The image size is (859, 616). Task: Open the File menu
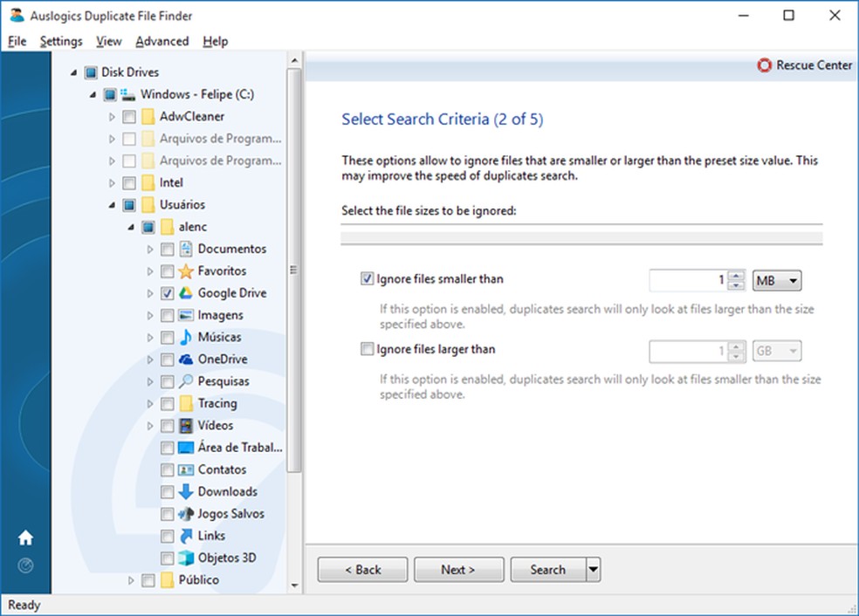17,41
